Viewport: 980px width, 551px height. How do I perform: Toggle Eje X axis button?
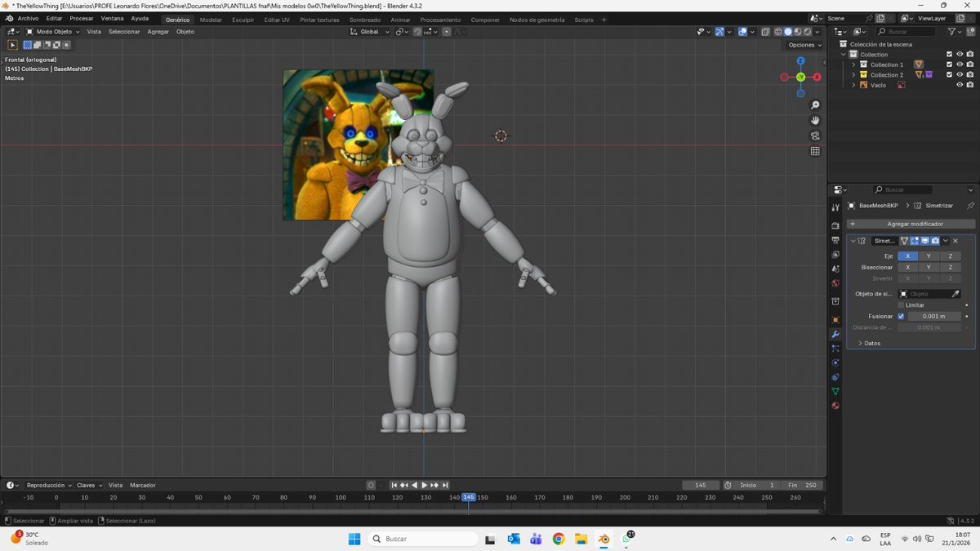pyautogui.click(x=907, y=256)
